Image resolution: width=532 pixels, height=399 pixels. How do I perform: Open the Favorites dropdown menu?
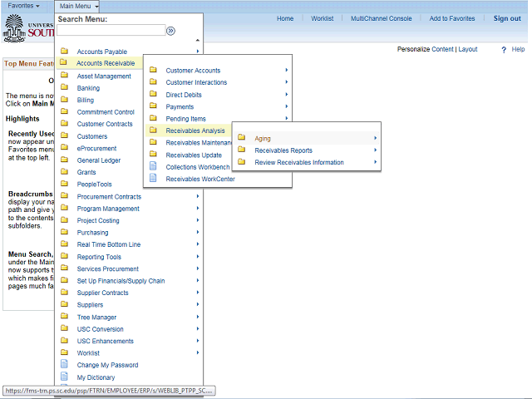(25, 6)
